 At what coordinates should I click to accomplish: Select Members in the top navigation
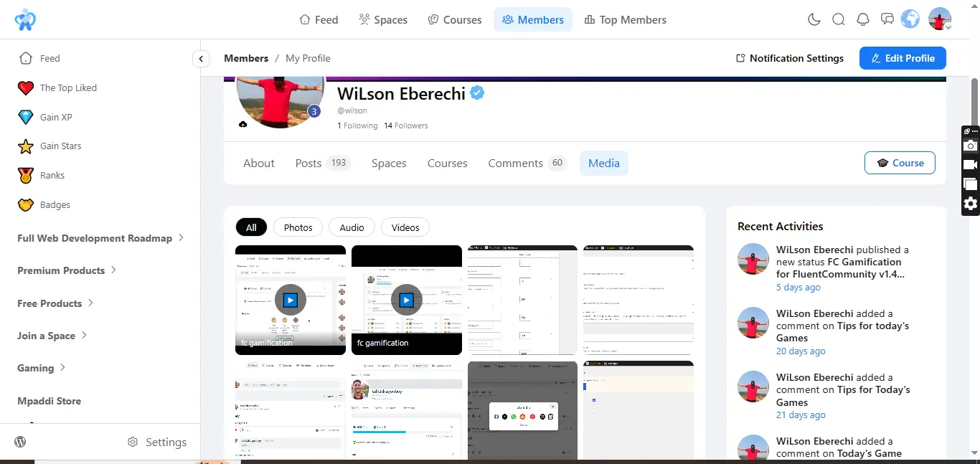(x=533, y=20)
